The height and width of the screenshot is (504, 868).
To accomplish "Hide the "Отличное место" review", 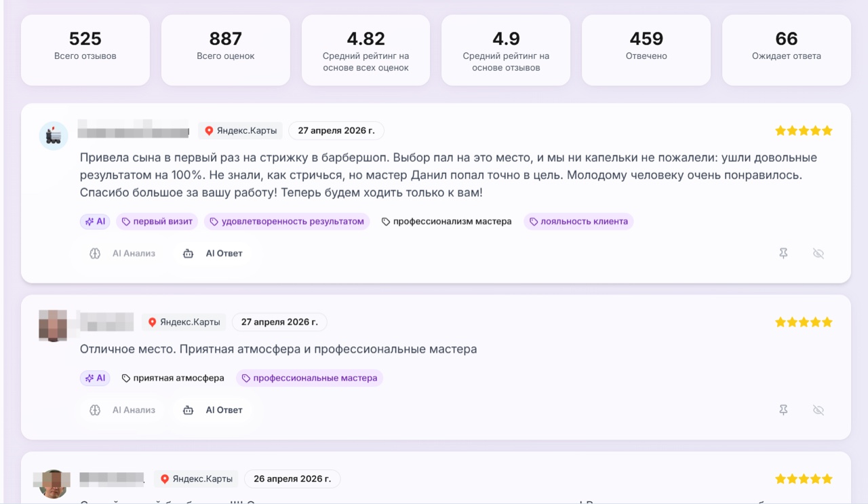I will [x=818, y=410].
